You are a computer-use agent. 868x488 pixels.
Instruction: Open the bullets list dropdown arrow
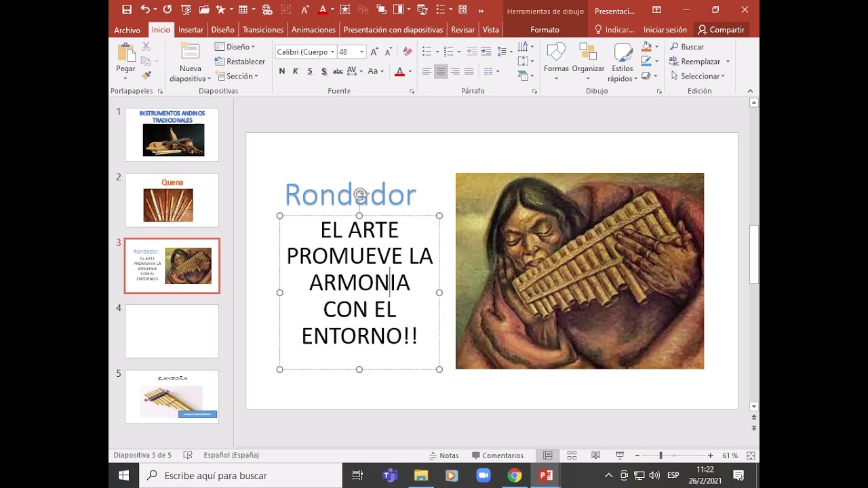pyautogui.click(x=437, y=52)
